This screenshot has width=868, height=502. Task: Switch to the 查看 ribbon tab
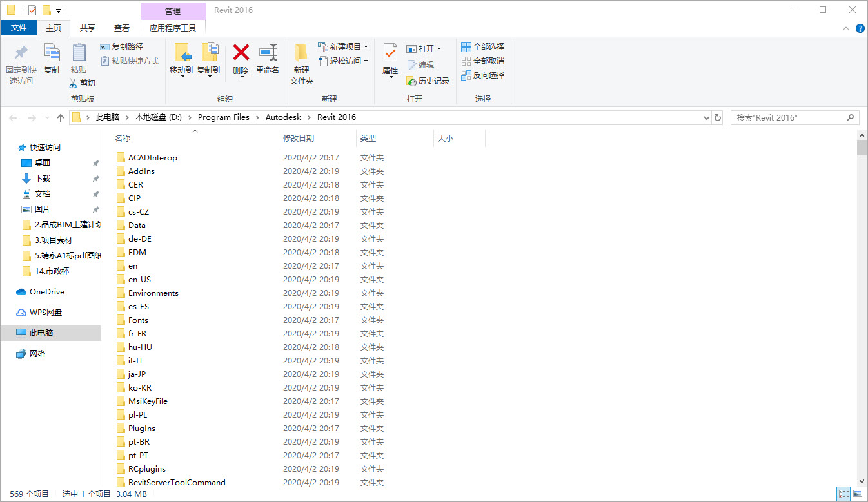(x=122, y=28)
